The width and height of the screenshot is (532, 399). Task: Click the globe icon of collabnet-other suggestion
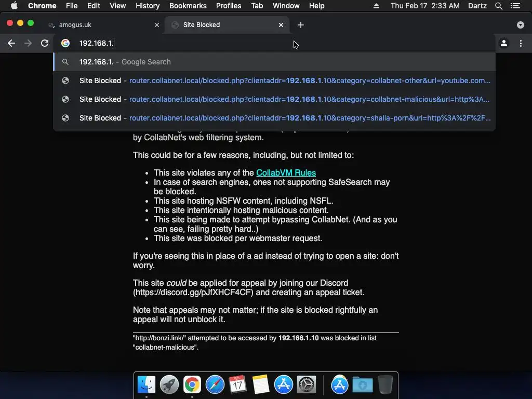pos(65,81)
